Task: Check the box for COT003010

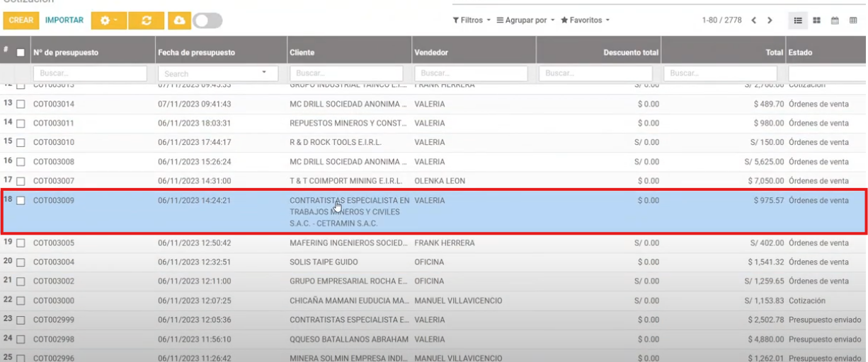Action: (x=21, y=142)
